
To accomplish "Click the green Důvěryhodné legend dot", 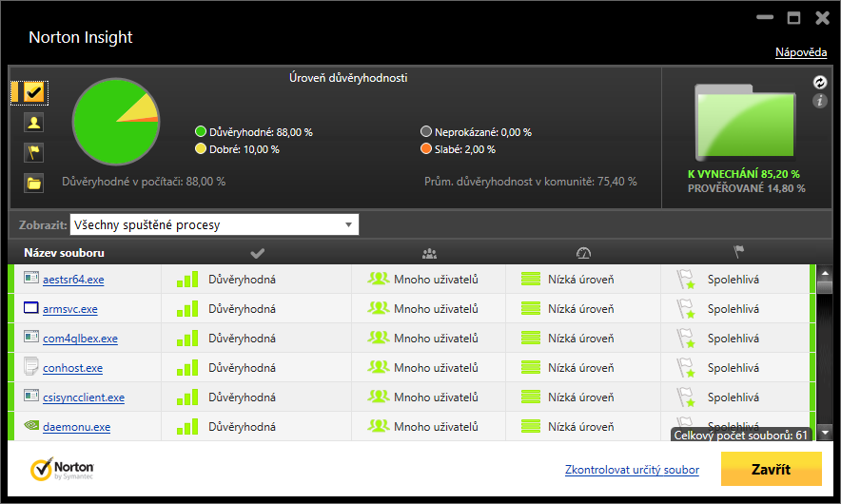I will (x=201, y=131).
